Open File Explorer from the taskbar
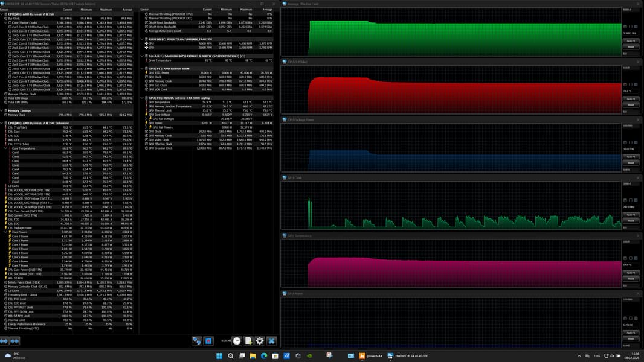 pyautogui.click(x=253, y=356)
